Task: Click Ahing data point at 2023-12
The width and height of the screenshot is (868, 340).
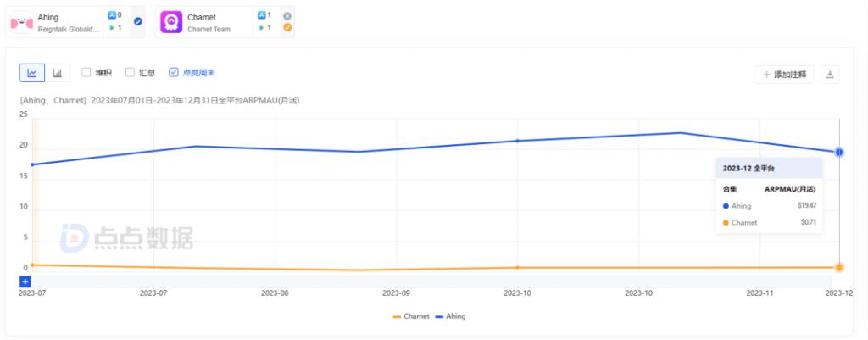Action: (839, 152)
